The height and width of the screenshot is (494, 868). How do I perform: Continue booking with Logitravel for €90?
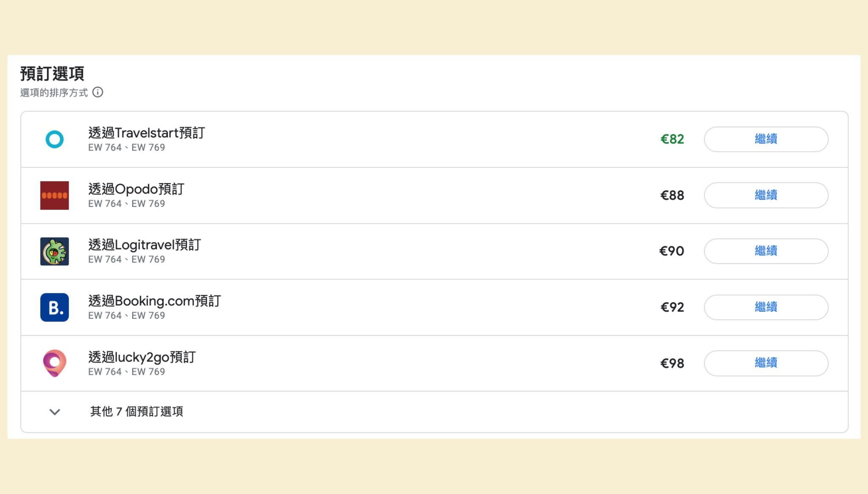coord(766,251)
